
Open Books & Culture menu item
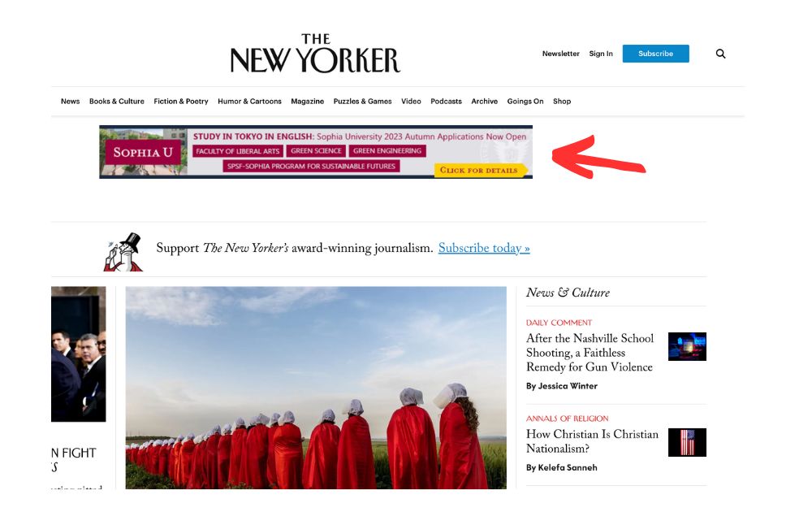coord(116,101)
